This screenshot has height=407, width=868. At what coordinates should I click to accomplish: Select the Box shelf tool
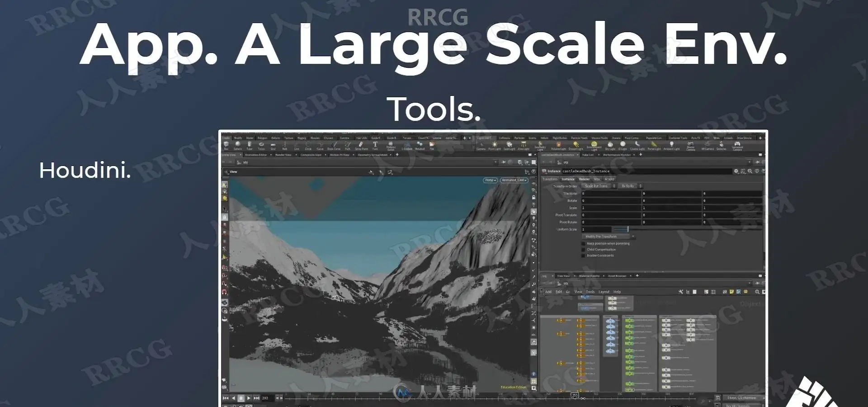click(x=226, y=146)
